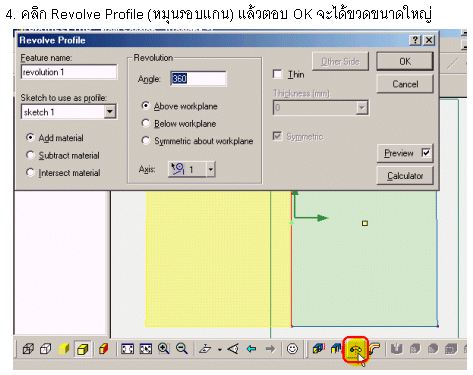Select the Subtract material option
This screenshot has height=375, width=473.
coord(30,155)
